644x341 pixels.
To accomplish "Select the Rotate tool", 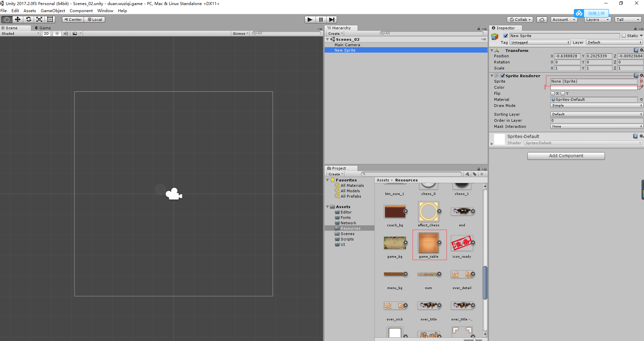I will pyautogui.click(x=29, y=19).
